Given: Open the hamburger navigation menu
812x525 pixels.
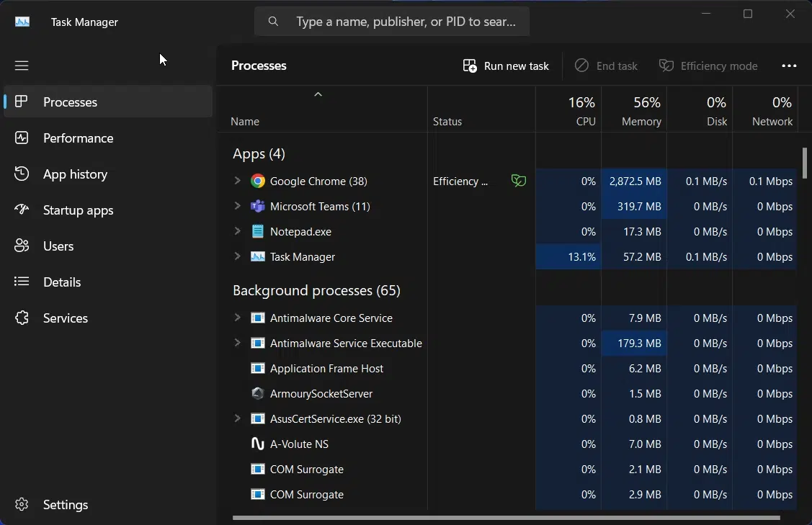Looking at the screenshot, I should pyautogui.click(x=21, y=66).
